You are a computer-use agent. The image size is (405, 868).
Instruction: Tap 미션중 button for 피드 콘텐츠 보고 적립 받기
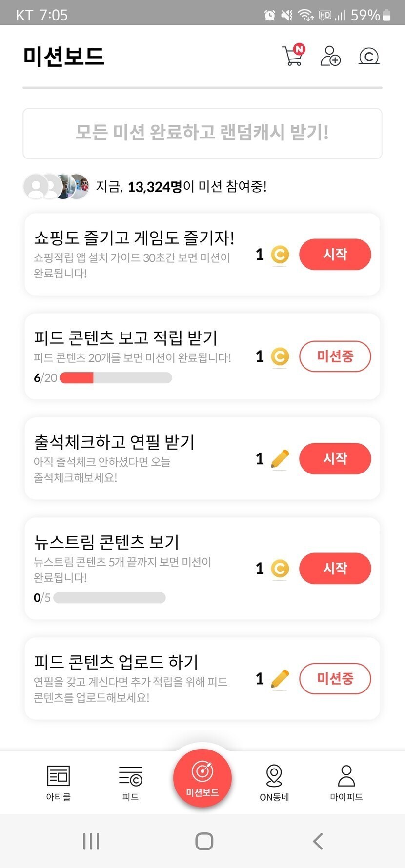pyautogui.click(x=335, y=356)
